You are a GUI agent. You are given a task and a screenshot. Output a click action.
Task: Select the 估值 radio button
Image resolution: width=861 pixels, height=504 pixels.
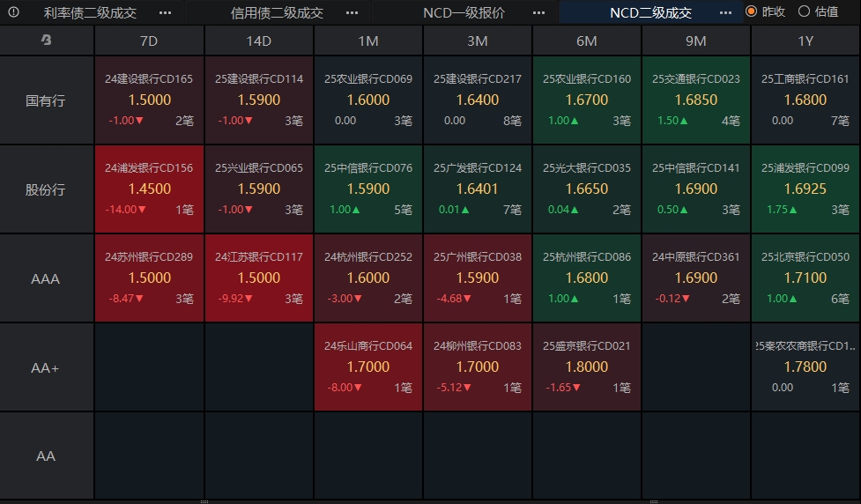click(804, 11)
